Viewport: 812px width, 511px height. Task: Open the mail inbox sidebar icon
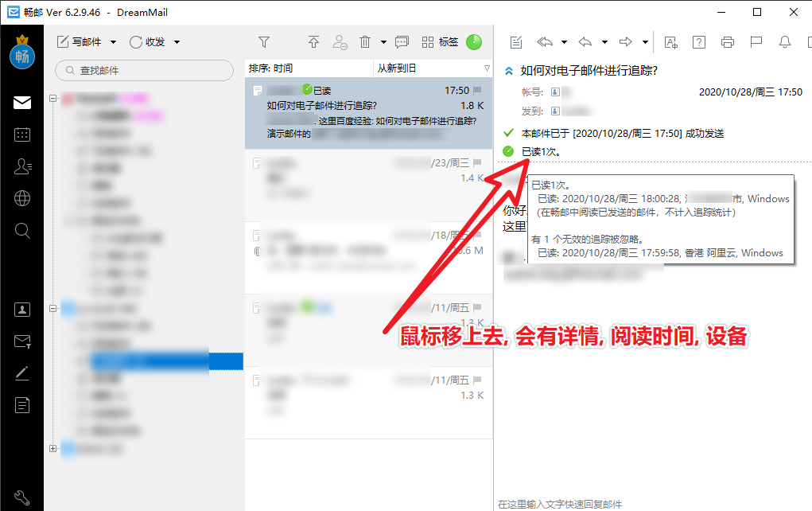coord(21,103)
